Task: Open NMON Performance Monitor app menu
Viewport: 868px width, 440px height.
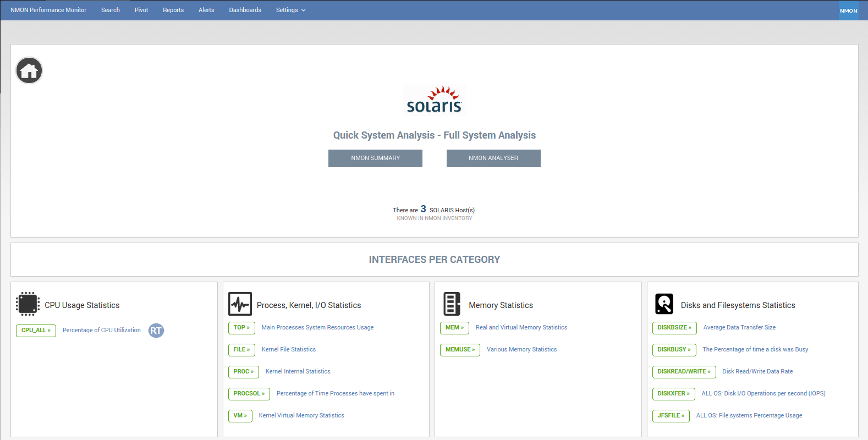Action: coord(48,10)
